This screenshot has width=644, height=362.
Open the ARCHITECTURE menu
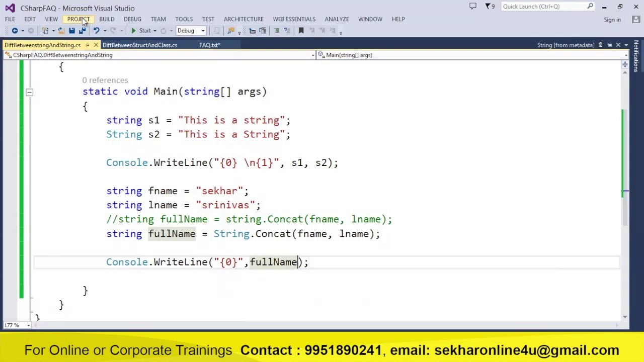[x=244, y=19]
